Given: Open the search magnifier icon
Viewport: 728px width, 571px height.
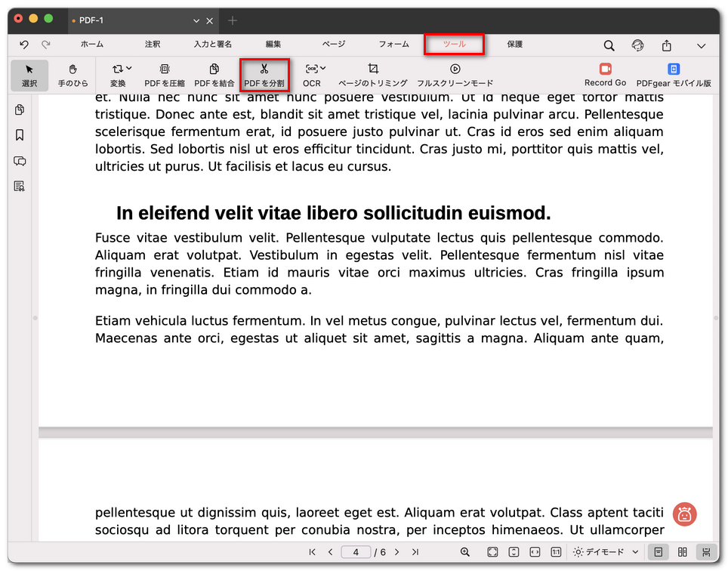Looking at the screenshot, I should [609, 45].
